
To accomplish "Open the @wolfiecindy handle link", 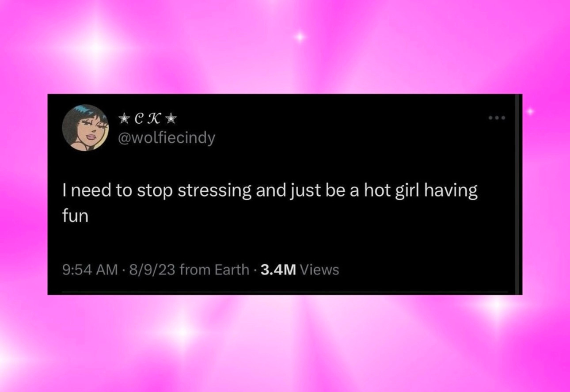I will point(166,138).
